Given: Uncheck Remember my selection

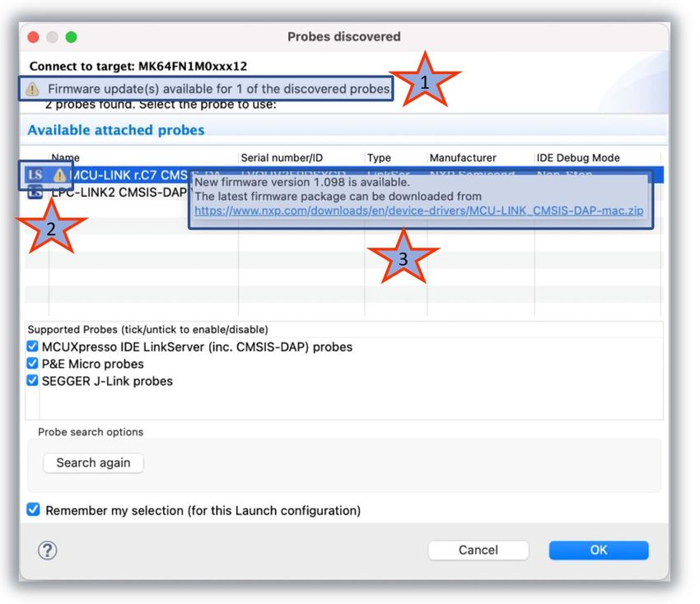Looking at the screenshot, I should [x=33, y=509].
